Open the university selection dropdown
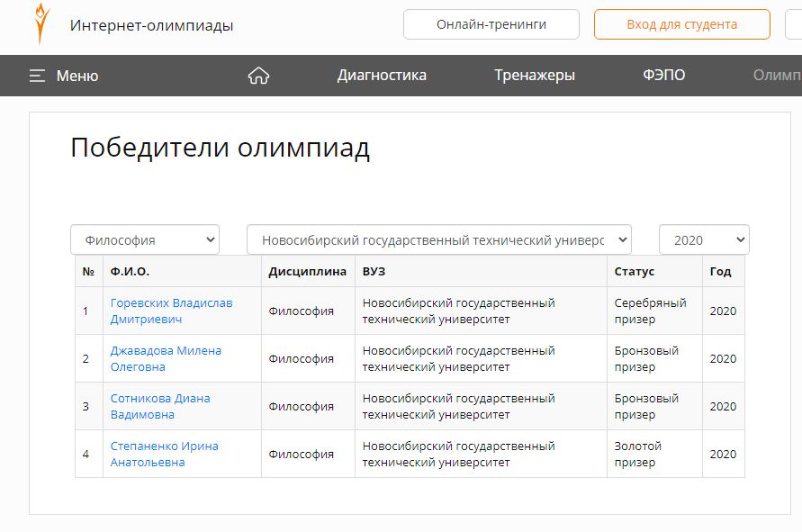Image resolution: width=802 pixels, height=532 pixels. [439, 240]
